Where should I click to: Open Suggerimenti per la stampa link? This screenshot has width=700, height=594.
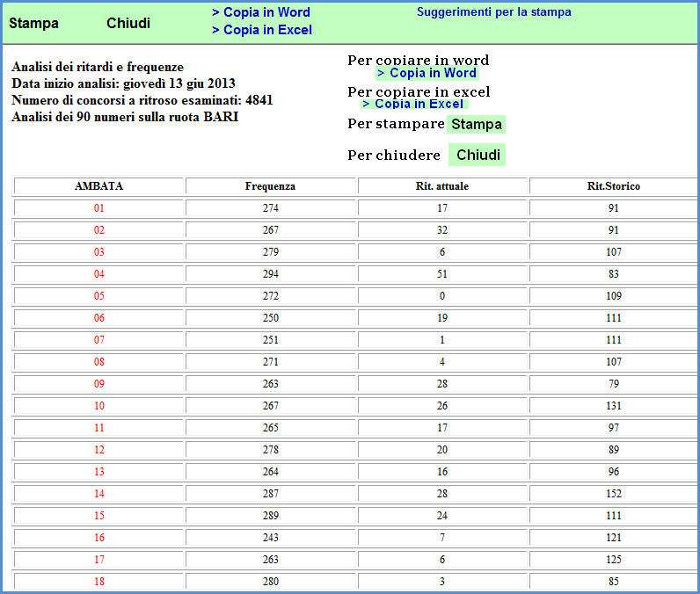493,12
